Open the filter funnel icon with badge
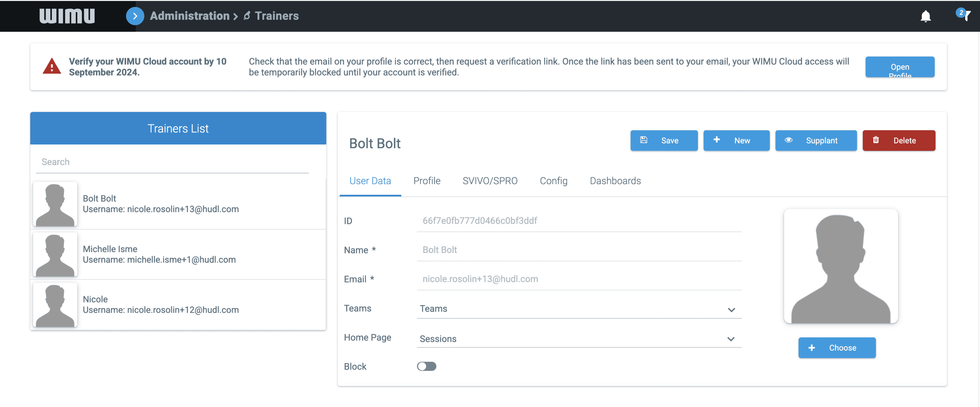980x407 pixels. [964, 15]
